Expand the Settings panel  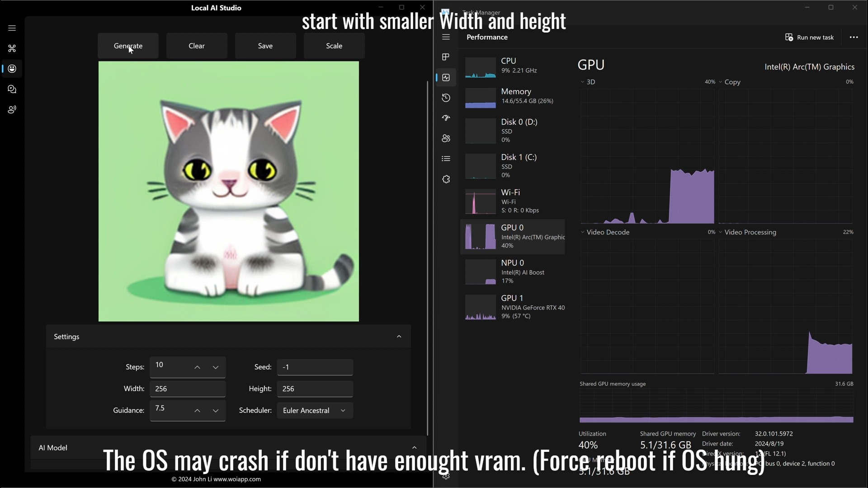(399, 337)
